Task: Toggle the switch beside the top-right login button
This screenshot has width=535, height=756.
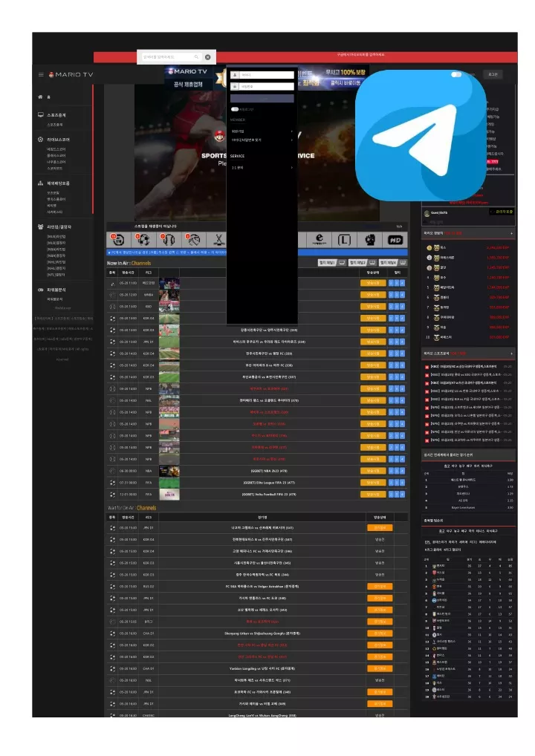Action: click(x=456, y=74)
